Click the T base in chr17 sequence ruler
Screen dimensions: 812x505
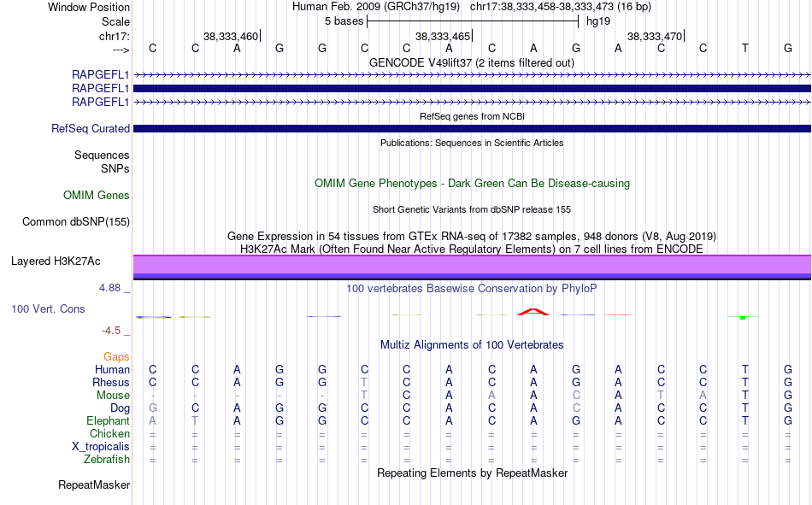(x=744, y=49)
